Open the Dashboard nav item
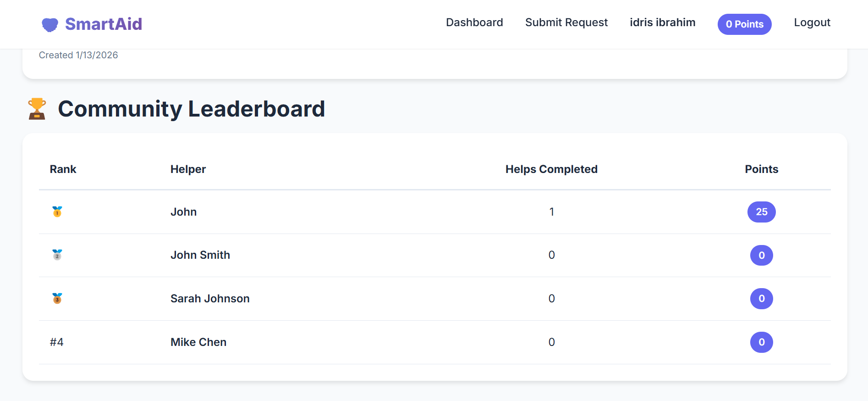The width and height of the screenshot is (868, 401). coord(474,22)
